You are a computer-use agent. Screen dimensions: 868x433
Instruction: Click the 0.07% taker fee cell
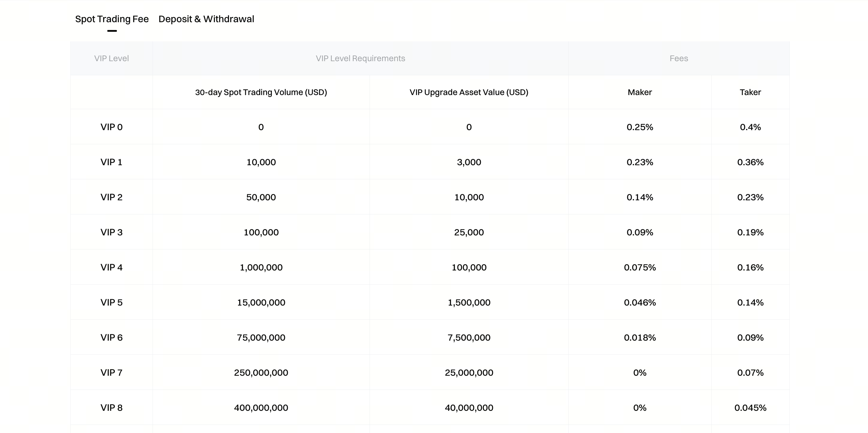(x=751, y=373)
